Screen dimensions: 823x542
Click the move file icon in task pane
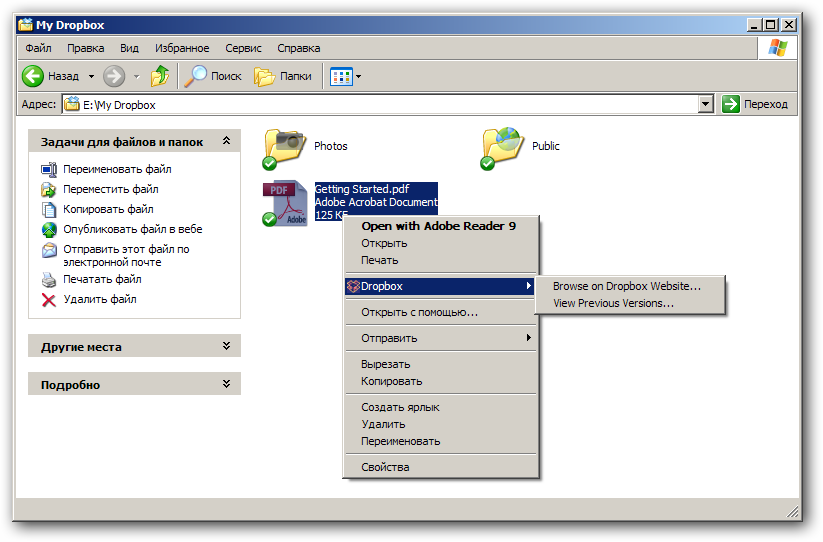pos(49,189)
